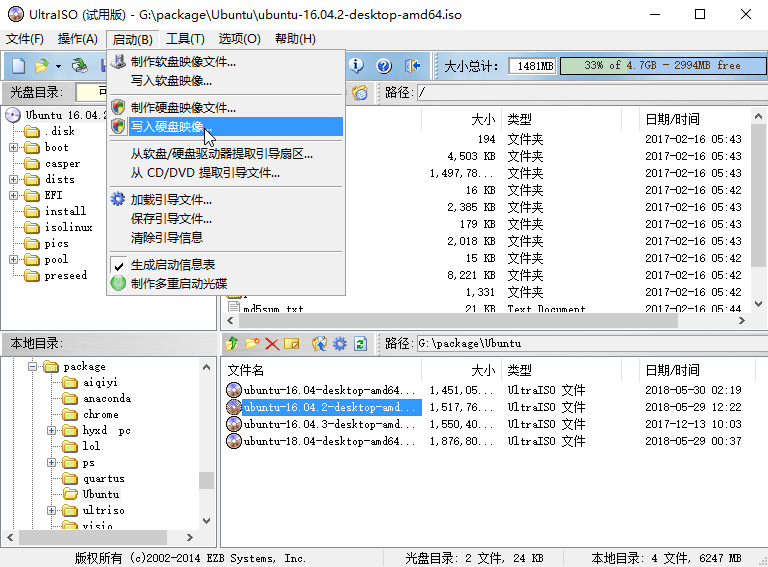Click the ubuntu-18.04-desktop-amd64 file disc icon
768x567 pixels.
coord(234,441)
